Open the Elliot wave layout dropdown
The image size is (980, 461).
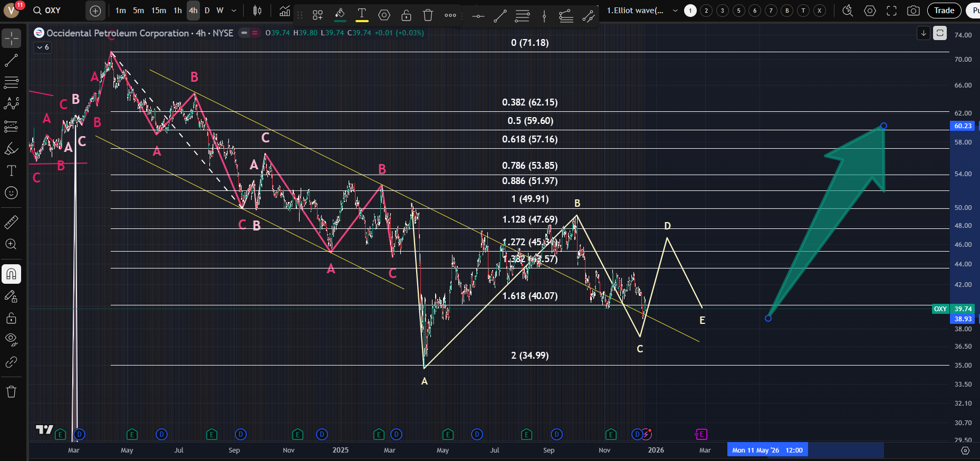pyautogui.click(x=675, y=11)
